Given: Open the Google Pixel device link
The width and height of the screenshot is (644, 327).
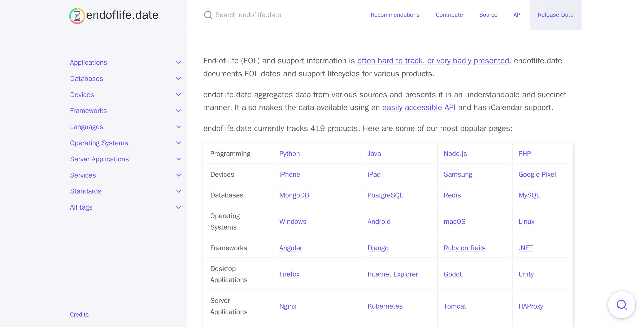Looking at the screenshot, I should click(537, 174).
